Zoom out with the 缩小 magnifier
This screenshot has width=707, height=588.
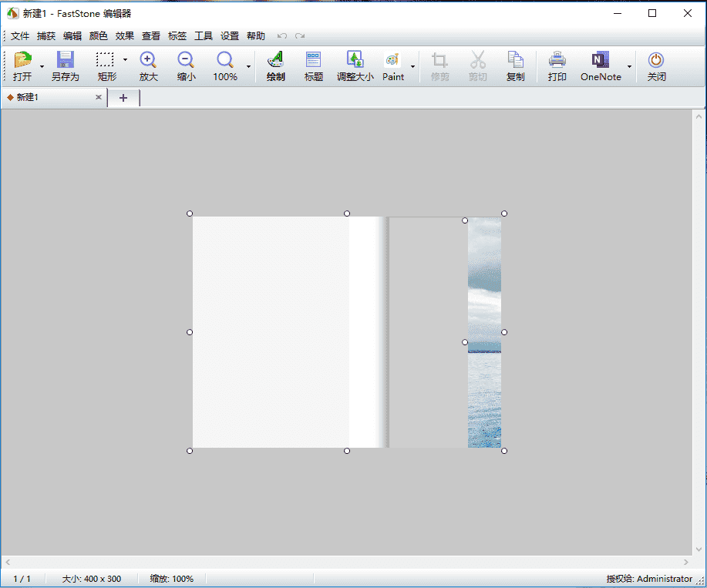coord(186,61)
